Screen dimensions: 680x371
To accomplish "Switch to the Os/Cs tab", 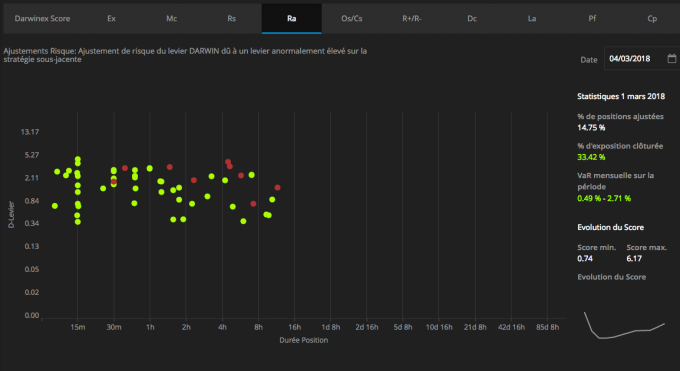I will point(352,19).
